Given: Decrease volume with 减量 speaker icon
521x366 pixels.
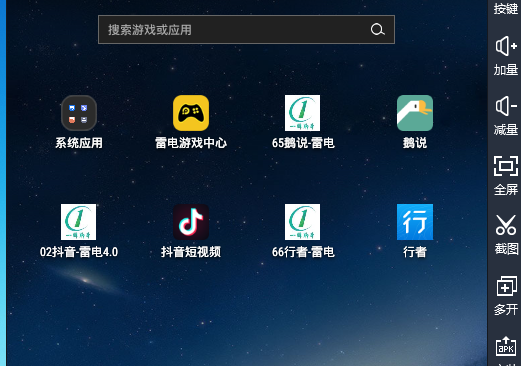Looking at the screenshot, I should click(x=506, y=106).
